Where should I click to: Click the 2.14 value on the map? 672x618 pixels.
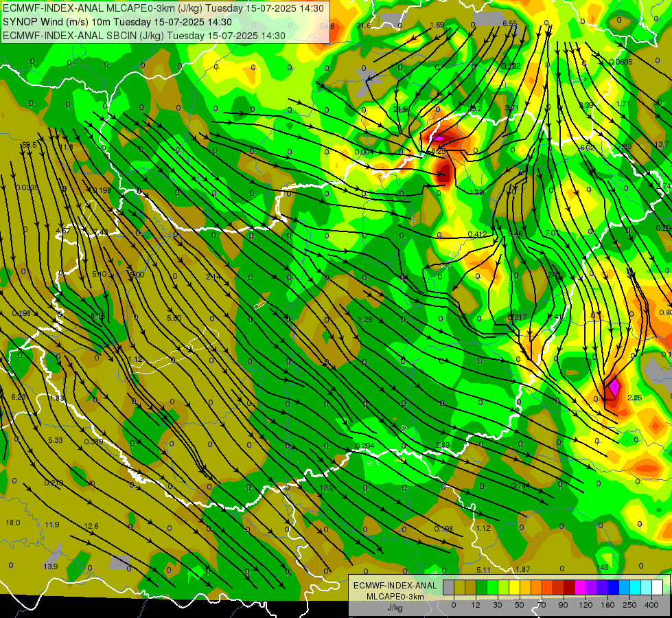213,277
